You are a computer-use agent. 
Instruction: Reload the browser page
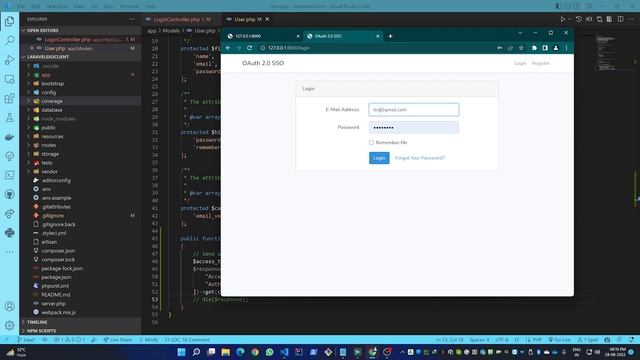[x=249, y=48]
